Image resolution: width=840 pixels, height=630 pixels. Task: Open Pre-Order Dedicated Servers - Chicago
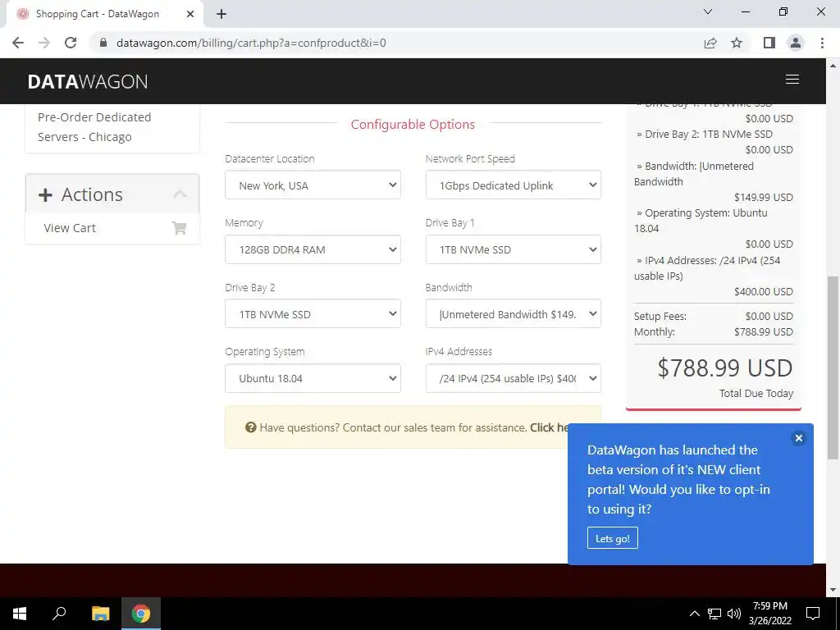tap(94, 127)
